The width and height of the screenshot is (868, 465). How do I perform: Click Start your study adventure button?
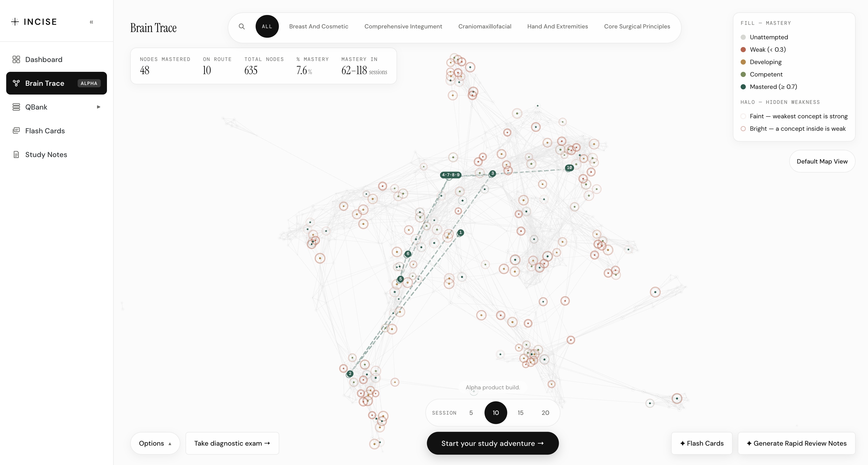tap(493, 444)
